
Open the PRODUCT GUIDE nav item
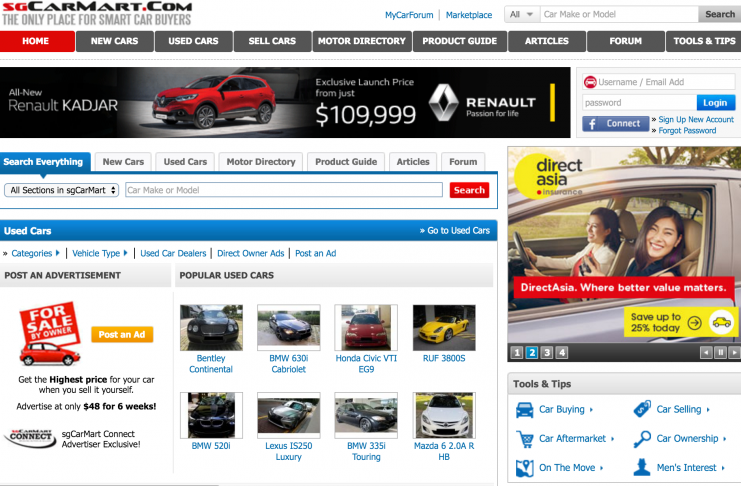[460, 41]
